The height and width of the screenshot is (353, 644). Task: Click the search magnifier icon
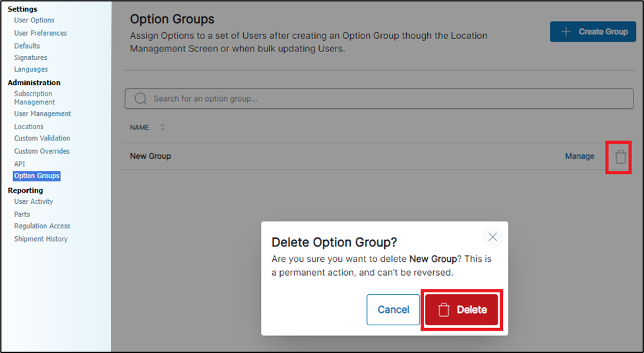(140, 99)
